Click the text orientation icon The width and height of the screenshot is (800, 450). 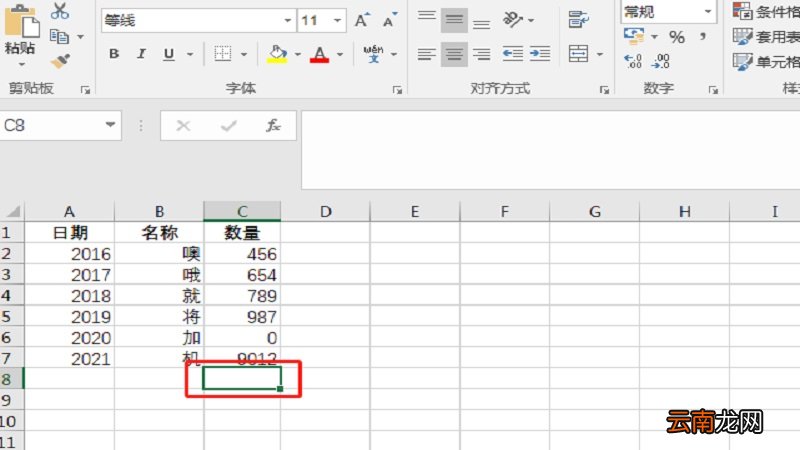pos(513,20)
